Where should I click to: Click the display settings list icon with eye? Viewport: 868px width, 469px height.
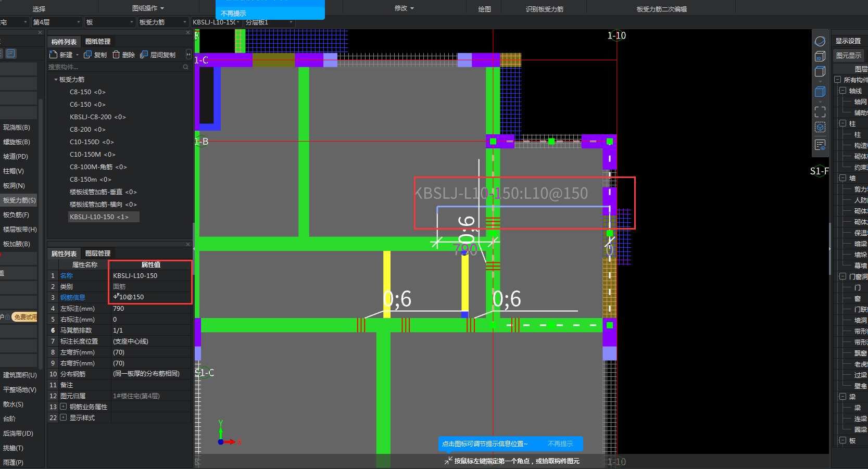(820, 145)
